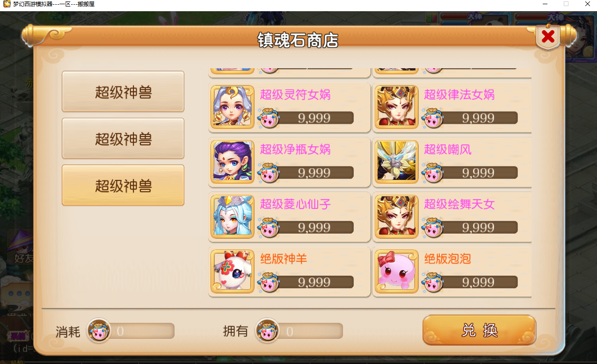
Task: Close the 镇魂石商店 shop with red X
Action: pyautogui.click(x=548, y=36)
